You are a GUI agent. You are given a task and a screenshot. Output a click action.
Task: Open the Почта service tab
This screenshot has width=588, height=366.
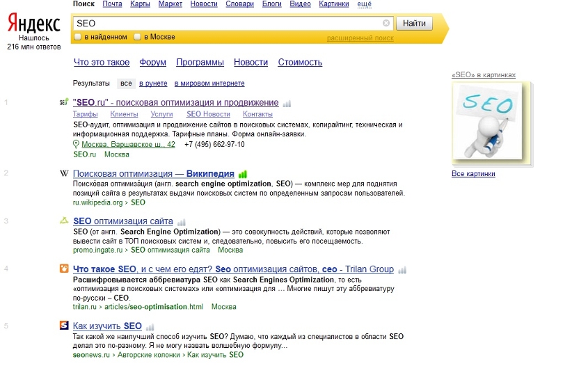112,4
